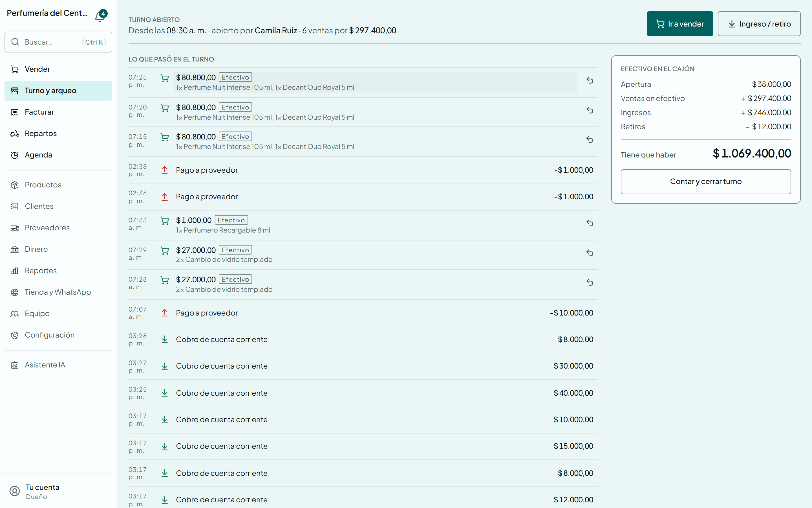Select Turno y arqueo in sidebar

click(x=58, y=91)
